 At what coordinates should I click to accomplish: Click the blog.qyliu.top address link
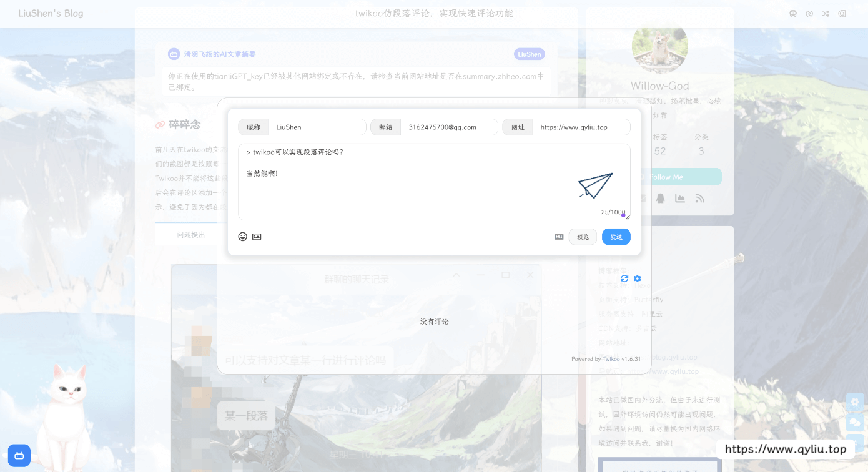(674, 357)
